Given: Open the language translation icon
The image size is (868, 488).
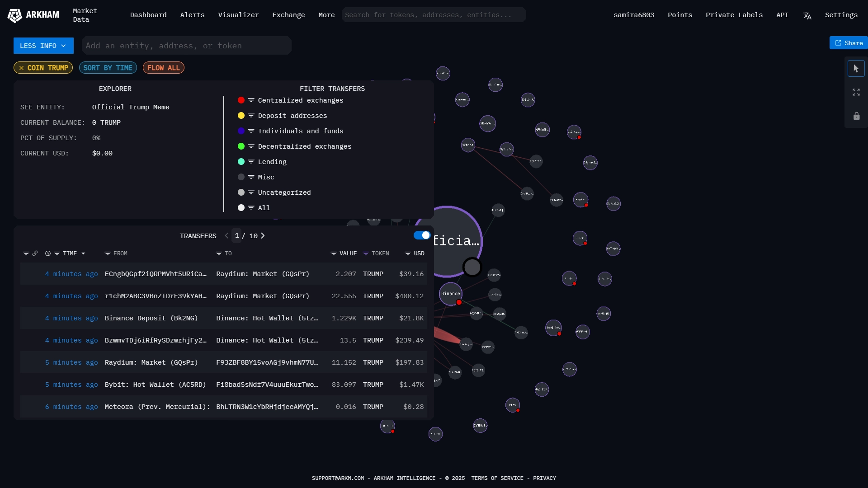Looking at the screenshot, I should pos(807,15).
